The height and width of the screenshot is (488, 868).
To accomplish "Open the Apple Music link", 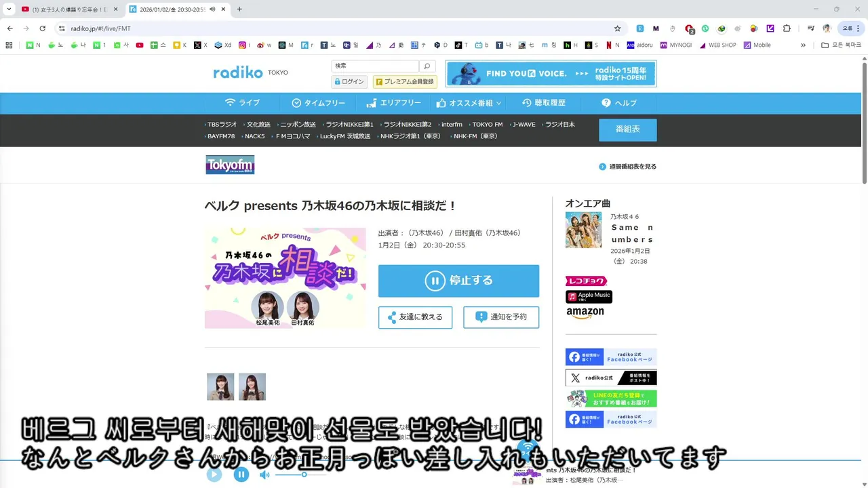I will 589,297.
